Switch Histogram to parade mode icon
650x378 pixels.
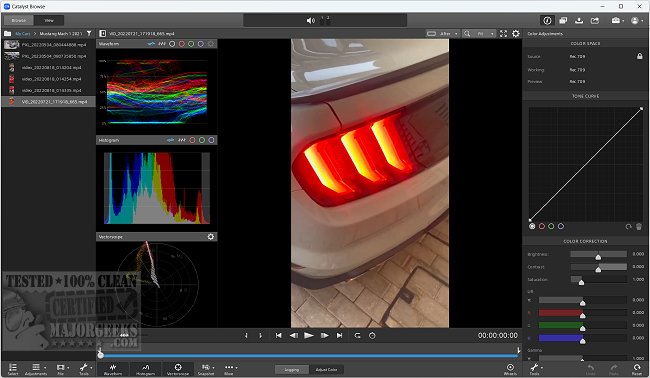[x=182, y=140]
